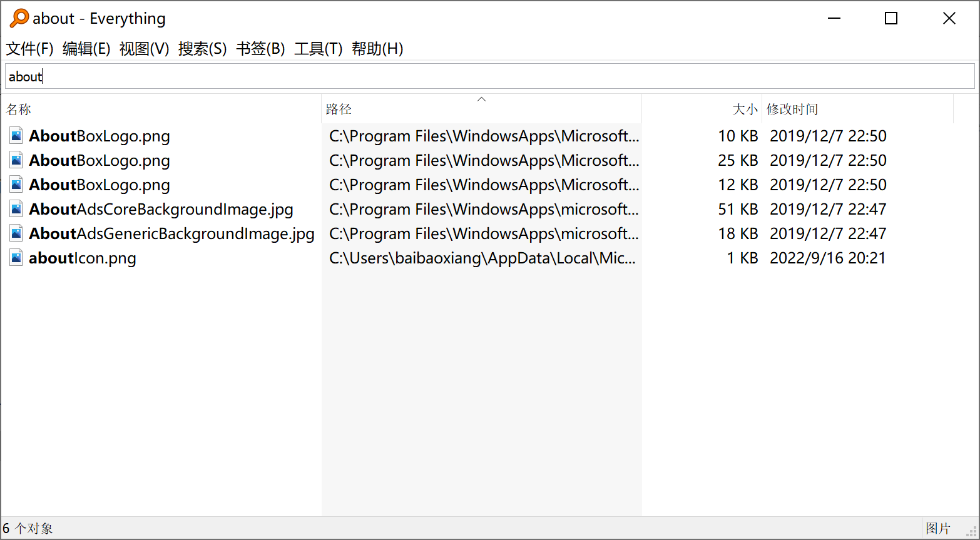Open the 工具(T) menu
Screen dimensions: 980x540
[x=318, y=49]
